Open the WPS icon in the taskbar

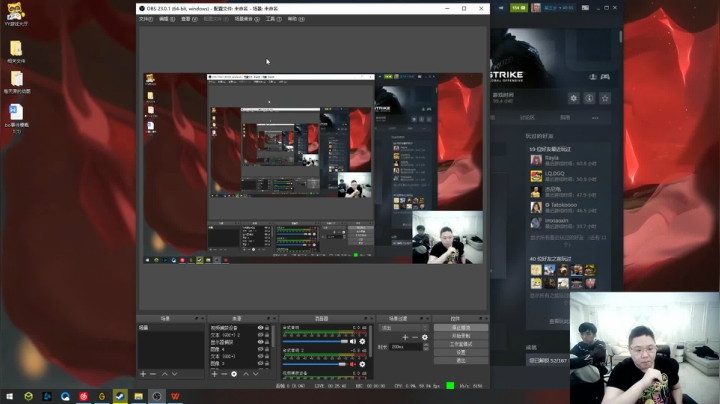click(x=175, y=396)
